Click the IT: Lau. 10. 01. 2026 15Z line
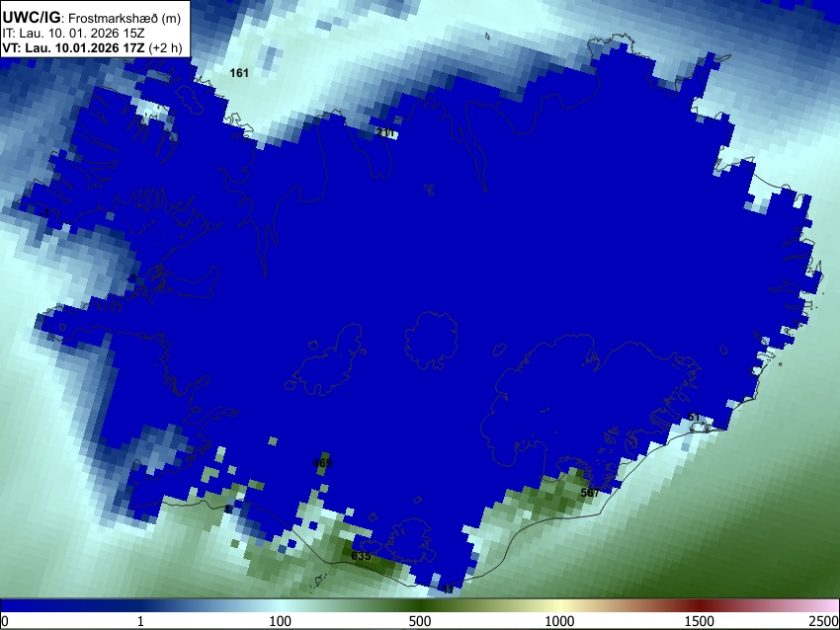 click(73, 34)
